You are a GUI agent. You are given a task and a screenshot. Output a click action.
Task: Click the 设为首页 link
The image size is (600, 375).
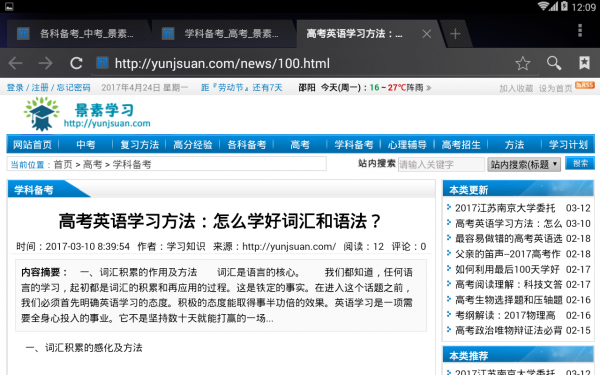(556, 88)
